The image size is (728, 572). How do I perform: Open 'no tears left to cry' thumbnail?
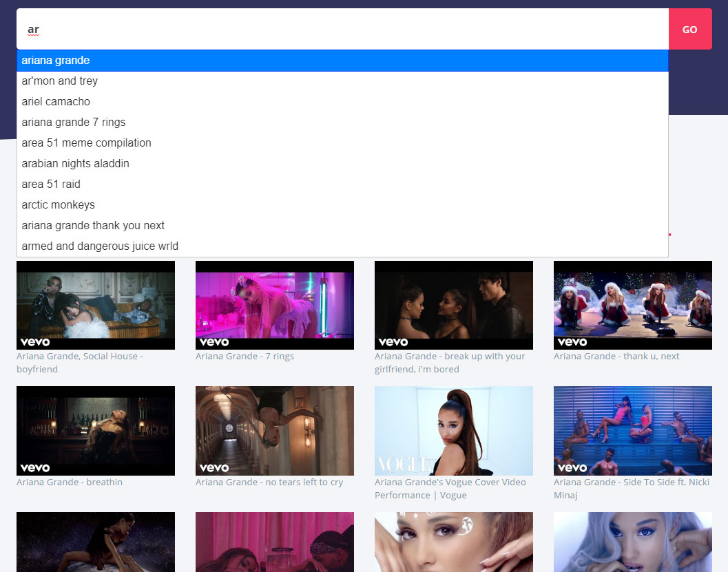[x=275, y=431]
